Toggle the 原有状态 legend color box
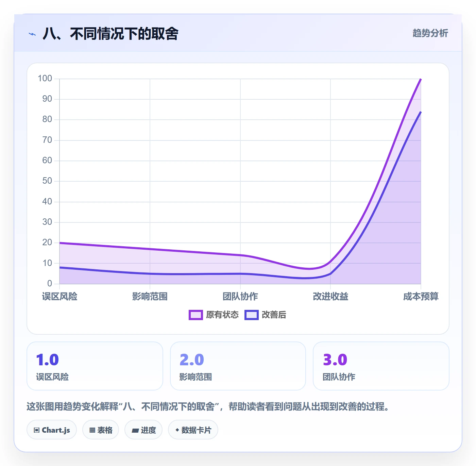476x466 pixels. coord(196,315)
